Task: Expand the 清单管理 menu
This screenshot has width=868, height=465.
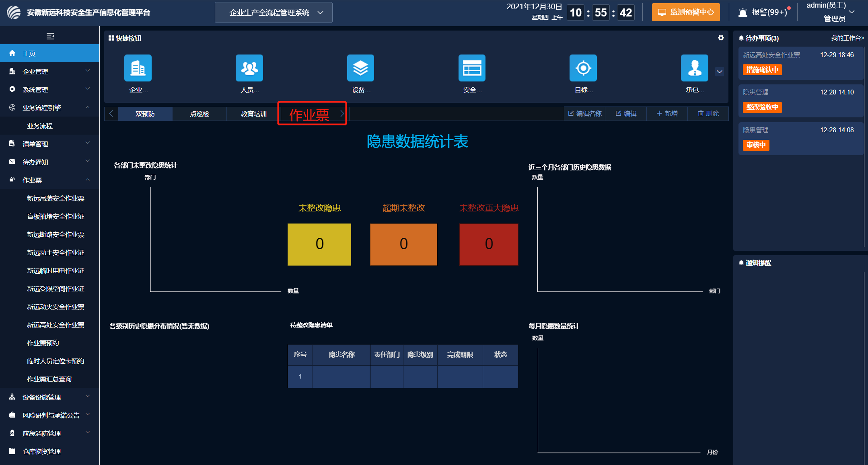Action: click(x=87, y=143)
